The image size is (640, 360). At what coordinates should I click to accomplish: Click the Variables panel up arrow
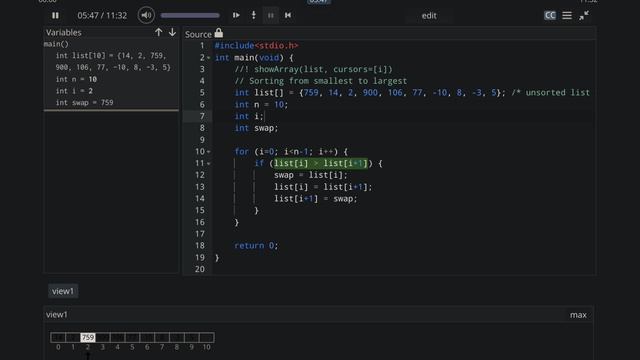(159, 32)
